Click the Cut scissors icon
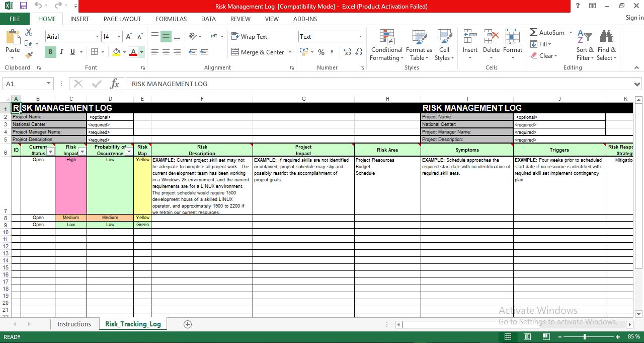The image size is (644, 343). tap(29, 33)
